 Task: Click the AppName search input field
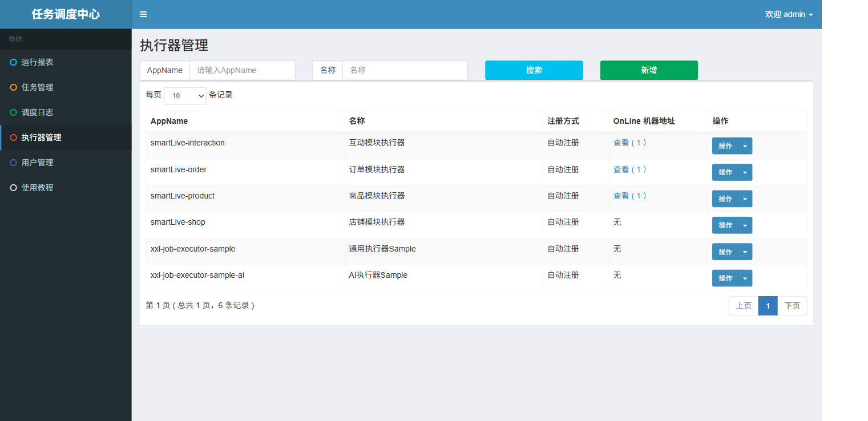(242, 70)
